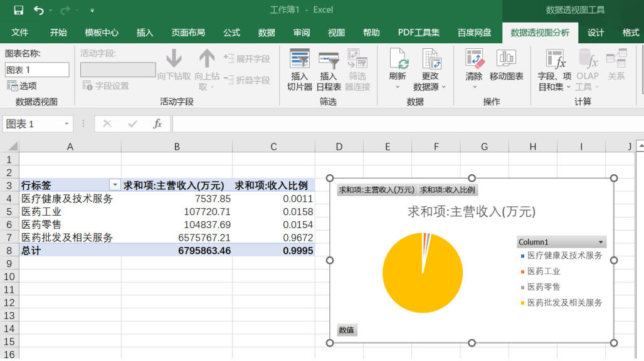Viewport: 644px width, 361px height.
Task: Click Insert Slicer icon
Action: click(x=300, y=60)
